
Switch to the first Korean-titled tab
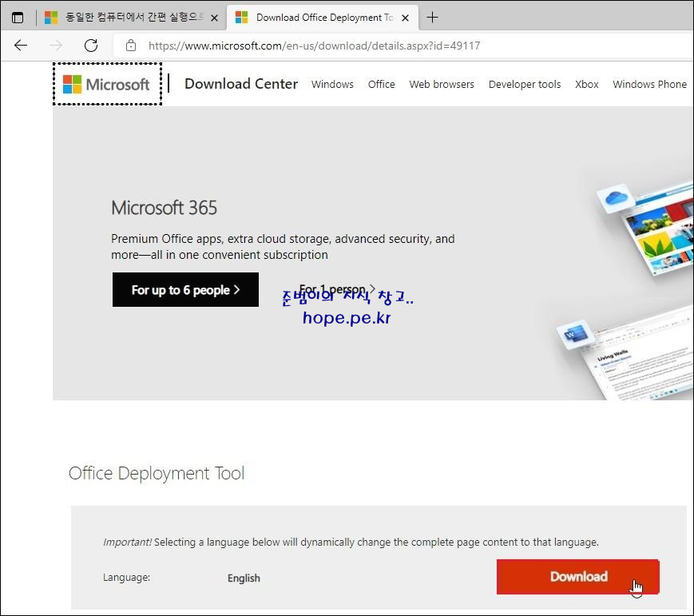(129, 18)
